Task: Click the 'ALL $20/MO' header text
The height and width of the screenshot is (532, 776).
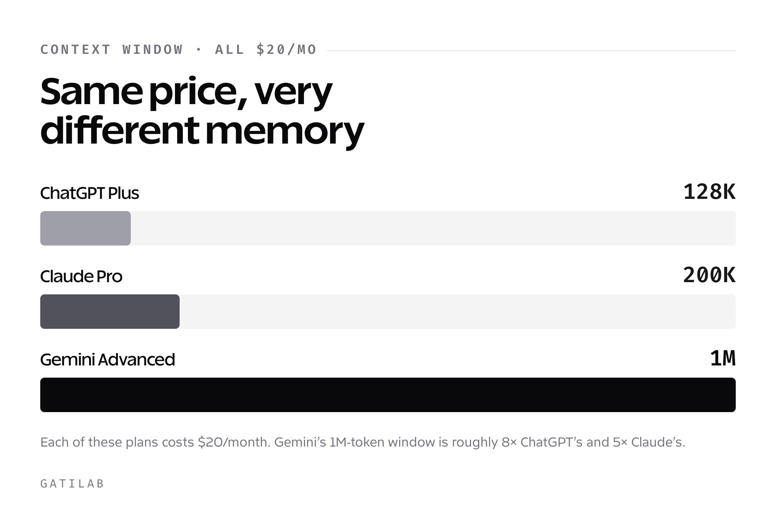Action: (x=265, y=50)
